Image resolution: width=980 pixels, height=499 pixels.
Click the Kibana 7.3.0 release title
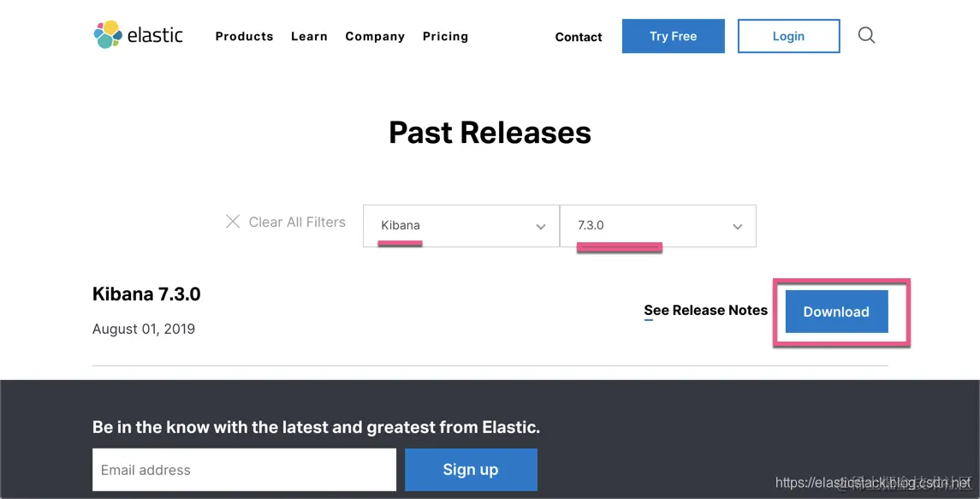tap(146, 294)
